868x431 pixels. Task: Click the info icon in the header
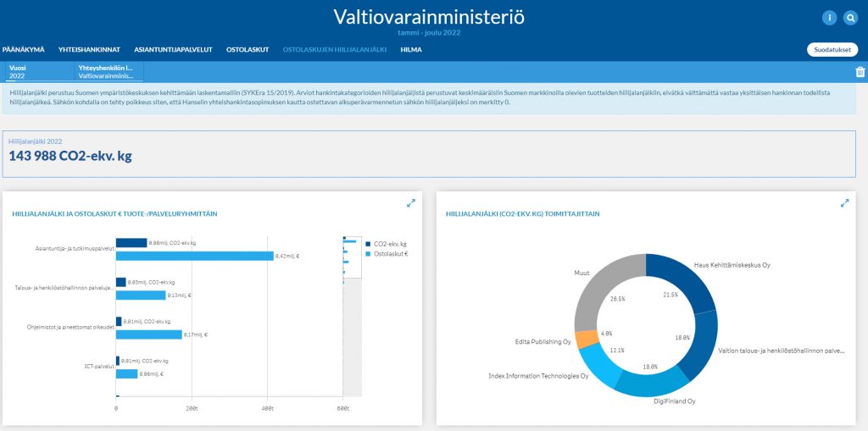tap(829, 18)
